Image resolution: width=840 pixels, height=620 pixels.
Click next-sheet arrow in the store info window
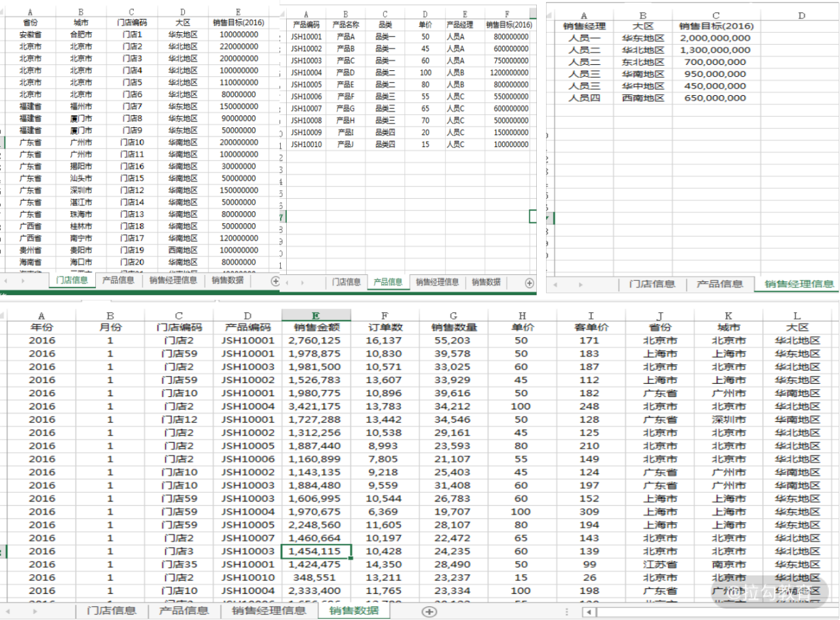23,281
